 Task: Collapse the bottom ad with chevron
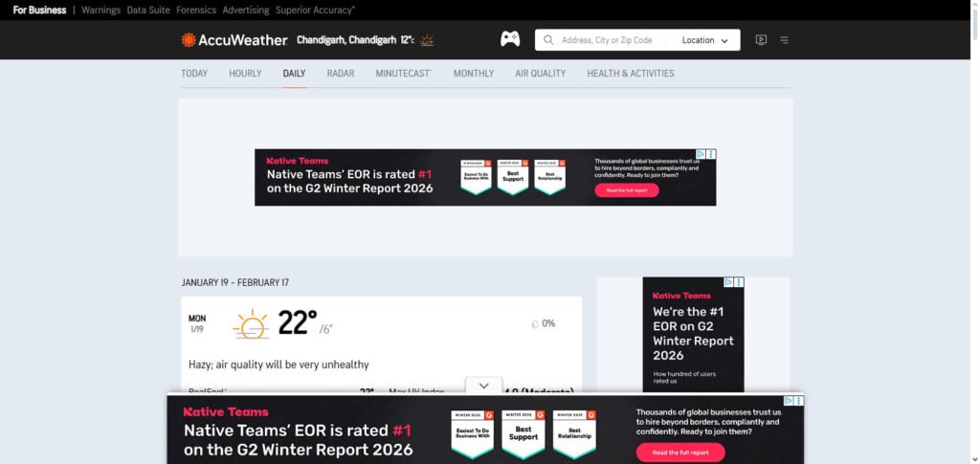[x=483, y=386]
